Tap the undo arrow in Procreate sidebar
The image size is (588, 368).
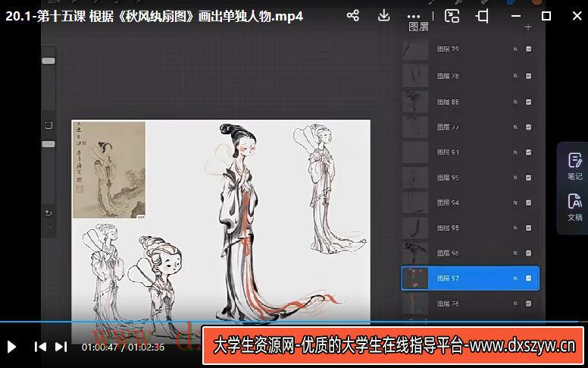pyautogui.click(x=48, y=213)
